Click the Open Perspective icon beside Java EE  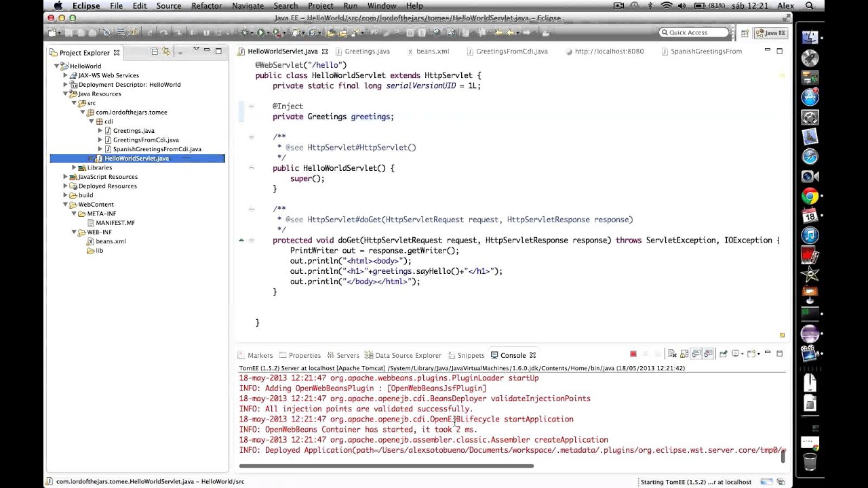[x=745, y=33]
